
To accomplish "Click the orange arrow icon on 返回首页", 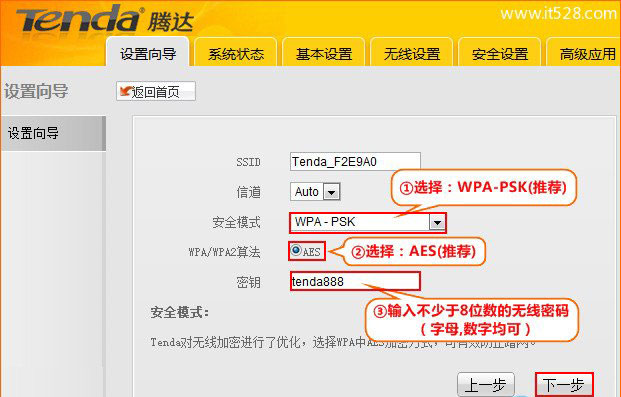I will click(x=126, y=91).
